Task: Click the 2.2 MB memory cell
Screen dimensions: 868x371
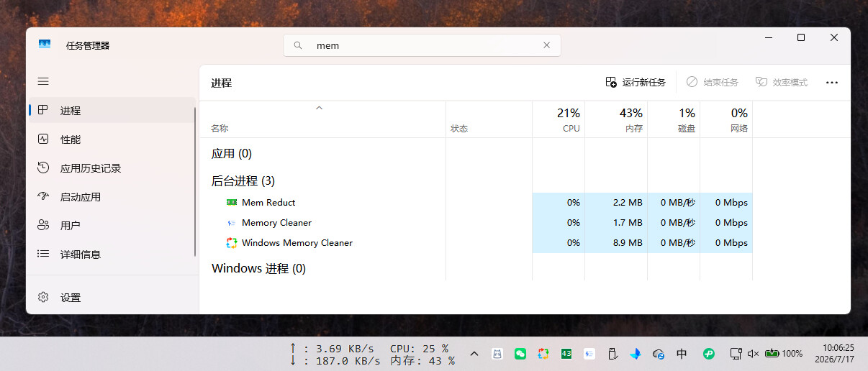Action: pyautogui.click(x=616, y=202)
